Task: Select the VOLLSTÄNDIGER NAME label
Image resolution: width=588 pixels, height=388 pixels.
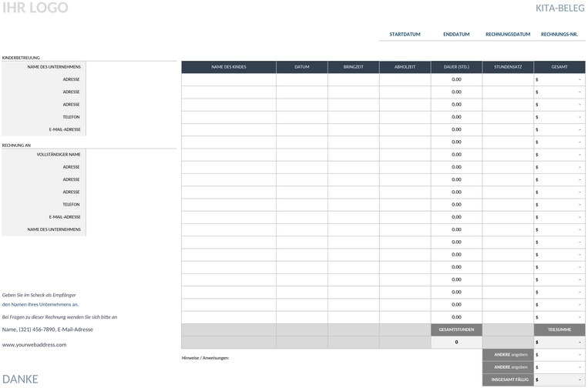Action: point(59,154)
